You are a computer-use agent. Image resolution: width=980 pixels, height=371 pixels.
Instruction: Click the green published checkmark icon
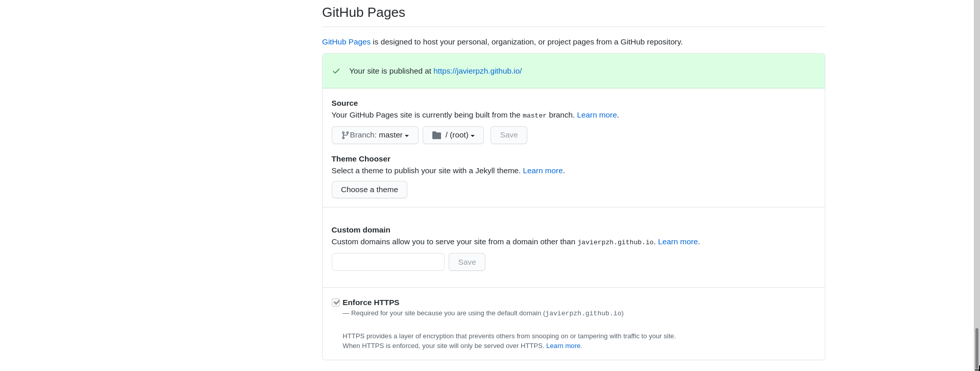(x=336, y=71)
